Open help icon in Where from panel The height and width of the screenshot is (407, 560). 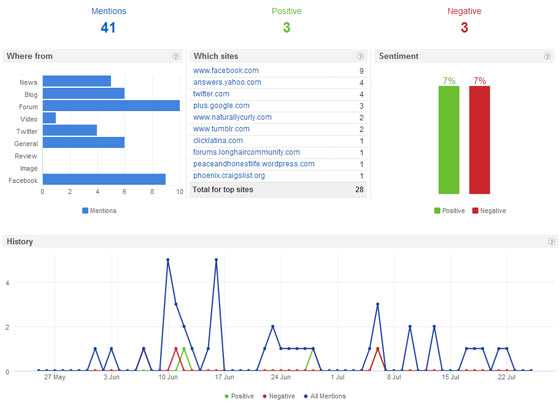(x=175, y=56)
